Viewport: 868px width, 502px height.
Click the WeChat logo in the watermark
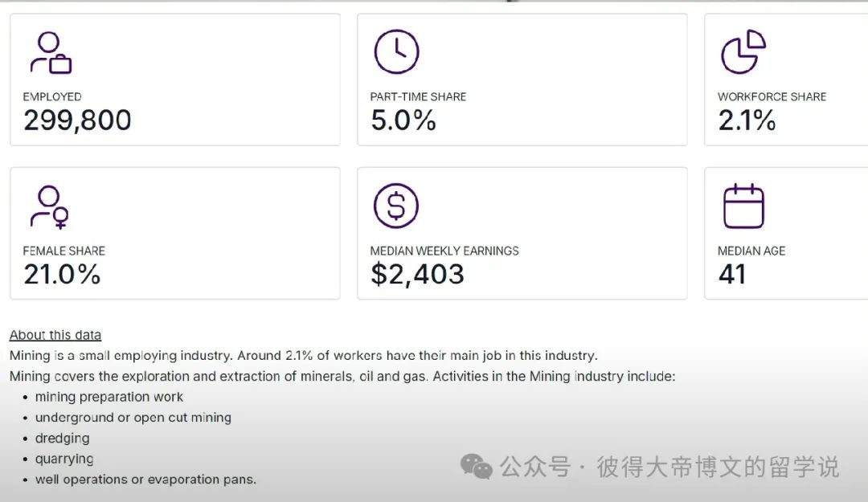tap(477, 467)
